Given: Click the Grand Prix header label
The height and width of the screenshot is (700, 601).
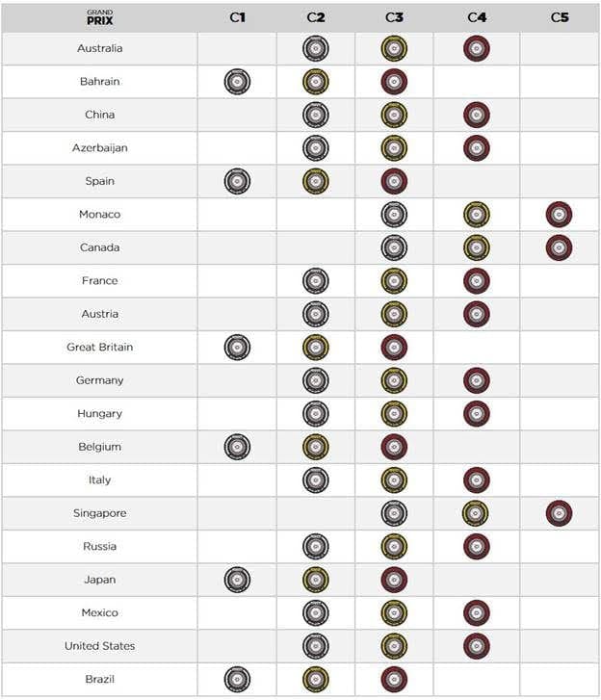Looking at the screenshot, I should [99, 17].
